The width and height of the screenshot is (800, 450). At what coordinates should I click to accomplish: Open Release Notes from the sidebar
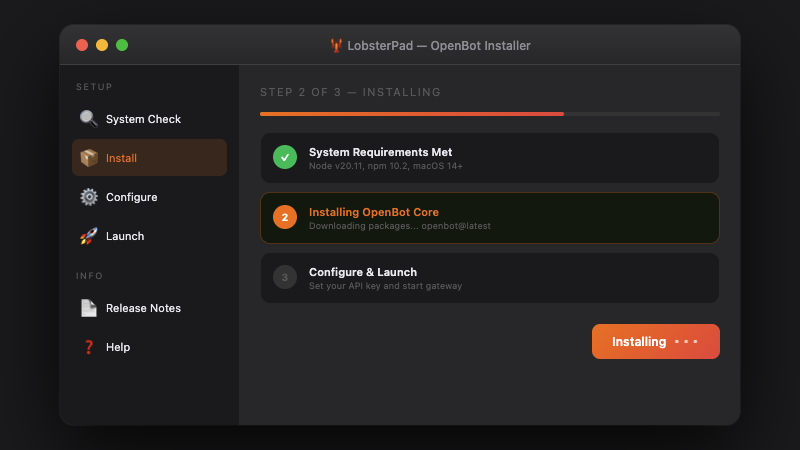click(143, 308)
